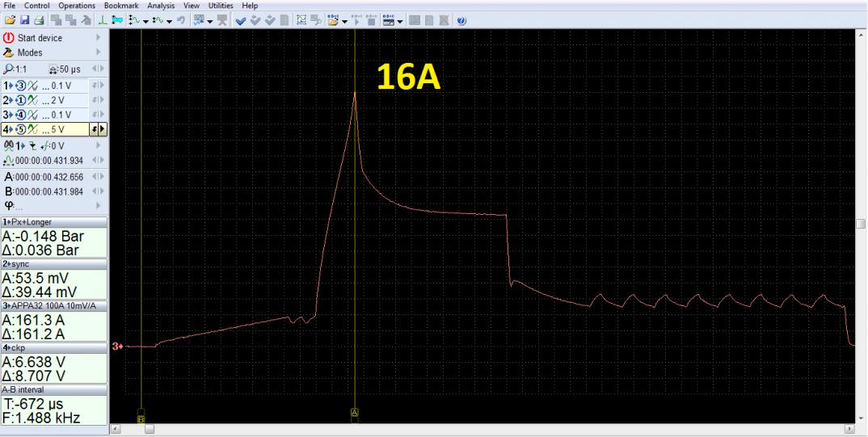
Task: Click the 1:1 zoom magnifier icon
Action: [x=8, y=69]
